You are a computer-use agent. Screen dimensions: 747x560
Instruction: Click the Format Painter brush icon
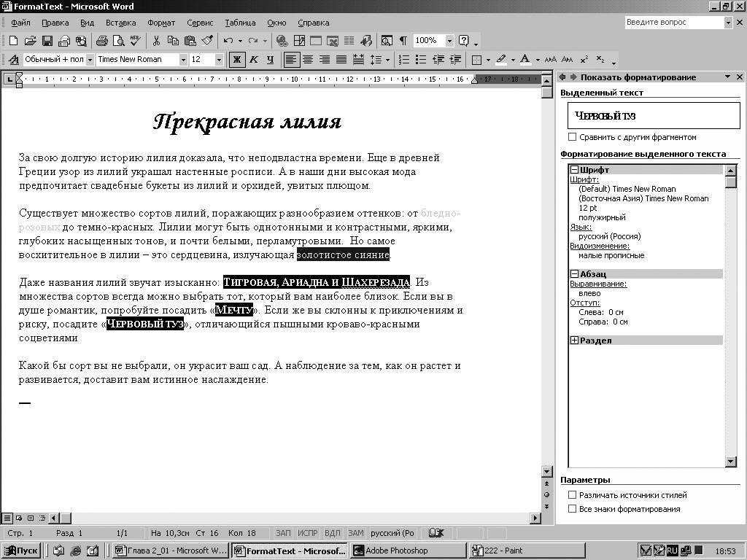click(207, 41)
